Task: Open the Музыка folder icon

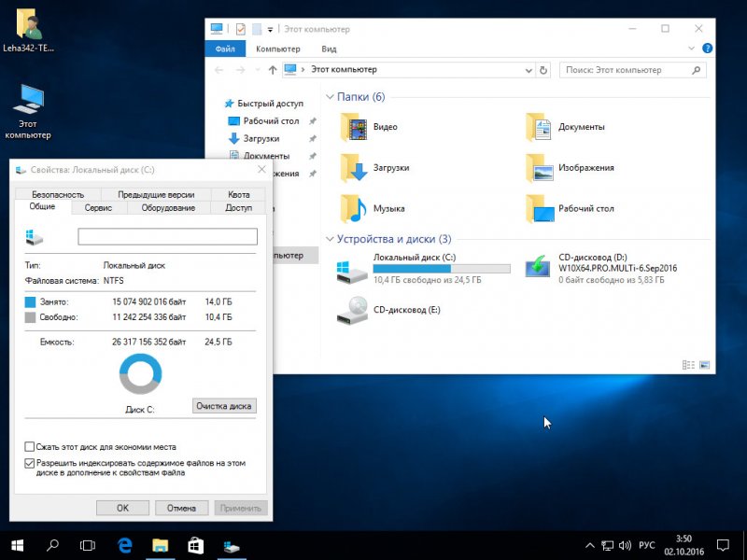Action: [354, 208]
